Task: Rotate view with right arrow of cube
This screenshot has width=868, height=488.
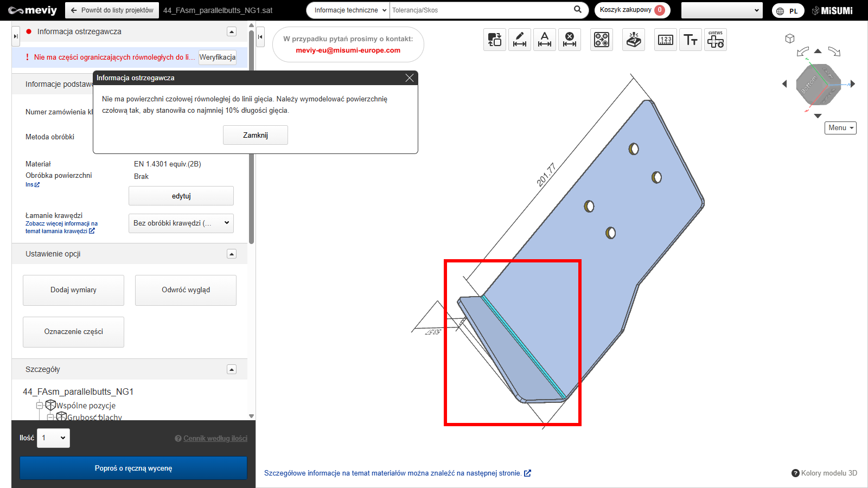Action: (x=853, y=84)
